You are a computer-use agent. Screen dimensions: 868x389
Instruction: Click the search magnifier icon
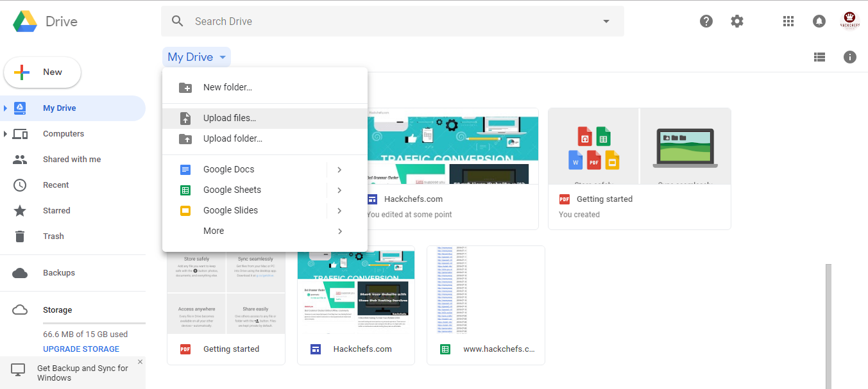click(x=178, y=21)
